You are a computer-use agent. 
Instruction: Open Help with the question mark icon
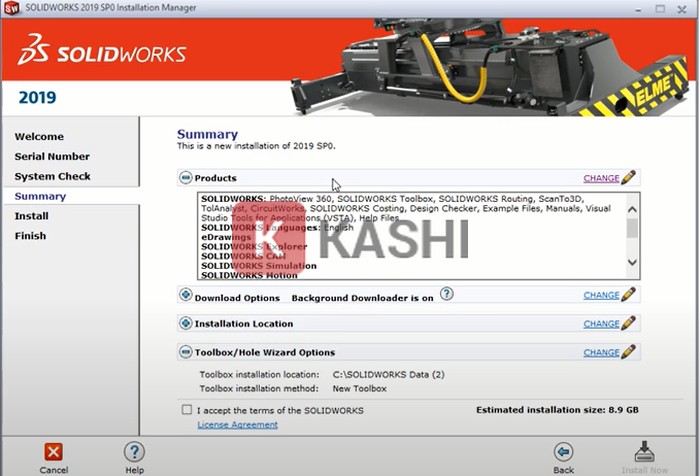coord(134,452)
